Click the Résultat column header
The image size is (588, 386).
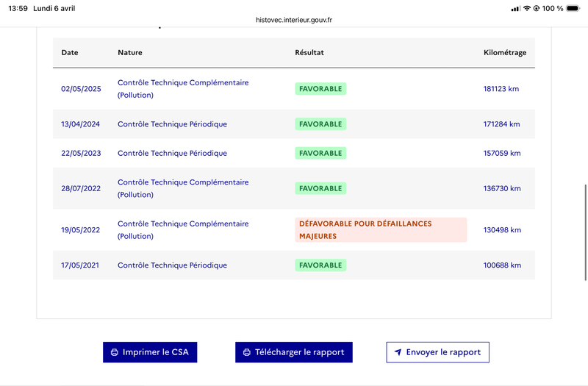[x=309, y=53]
